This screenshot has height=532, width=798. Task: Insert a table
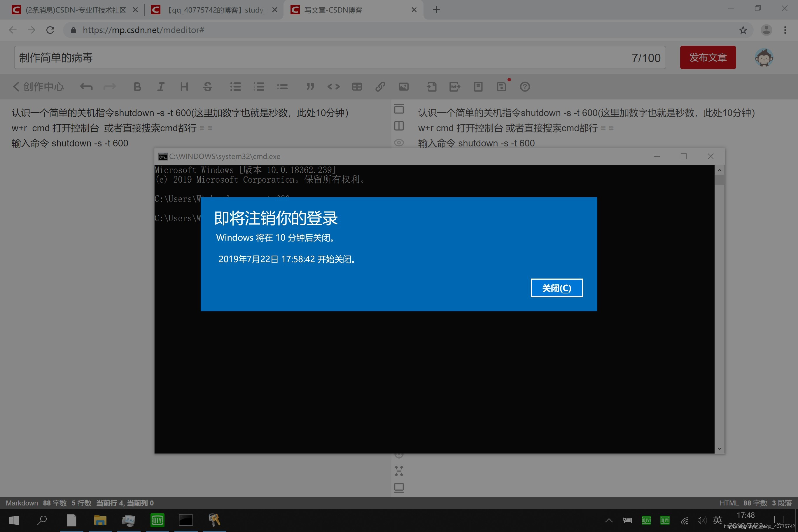(x=357, y=87)
